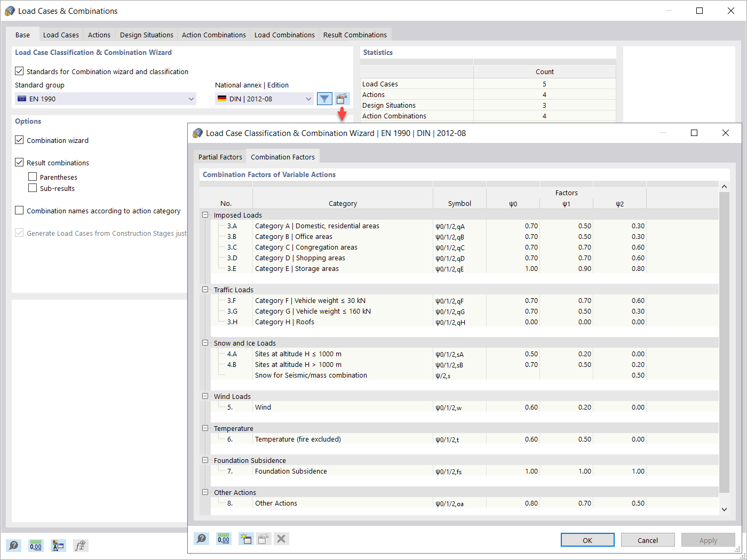
Task: Collapse the Imposed Loads group
Action: [x=205, y=215]
